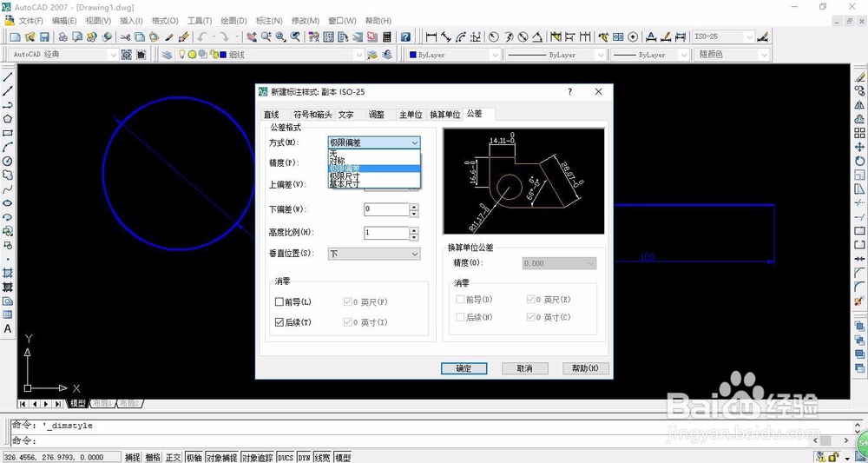Select the Line draw tool
The width and height of the screenshot is (868, 463).
8,77
